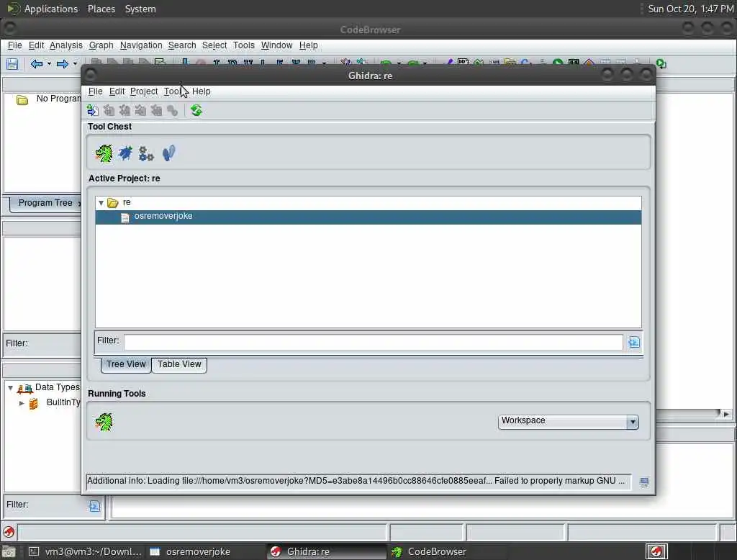Screen dimensions: 737x560
Task: Click the filter options icon beside project Filter
Action: click(634, 343)
